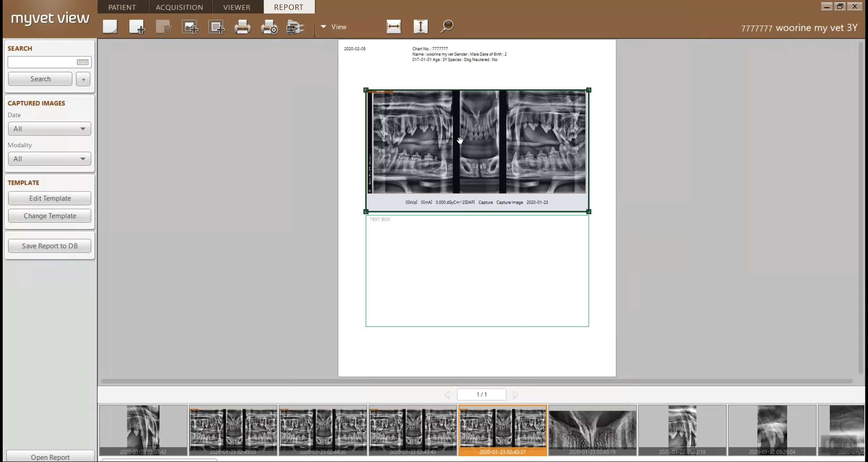
Task: Click the new blank report icon
Action: (110, 27)
